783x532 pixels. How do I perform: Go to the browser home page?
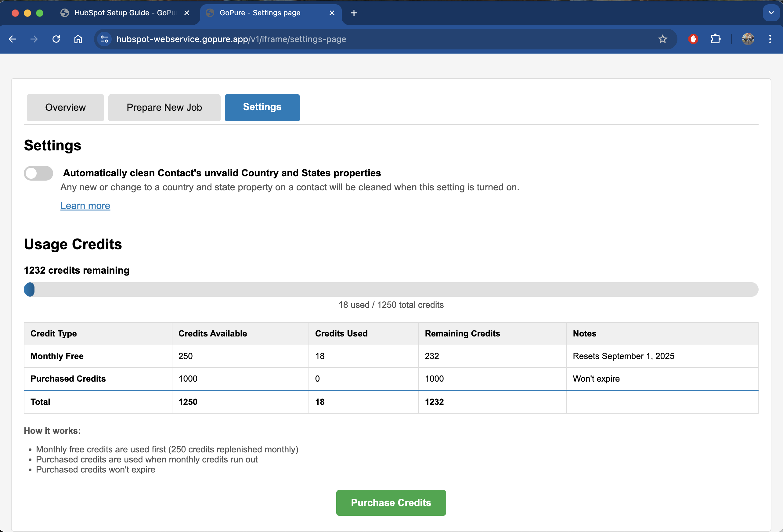(x=78, y=39)
